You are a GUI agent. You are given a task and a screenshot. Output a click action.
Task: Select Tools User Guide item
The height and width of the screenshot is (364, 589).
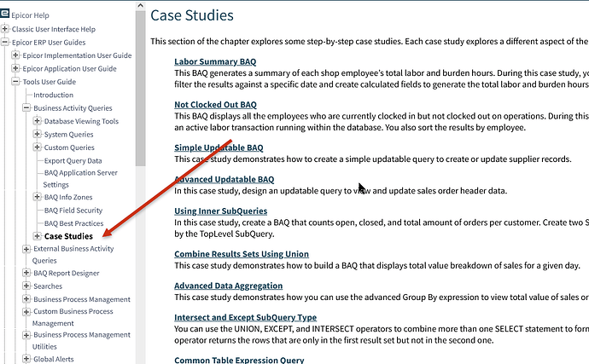pyautogui.click(x=50, y=82)
